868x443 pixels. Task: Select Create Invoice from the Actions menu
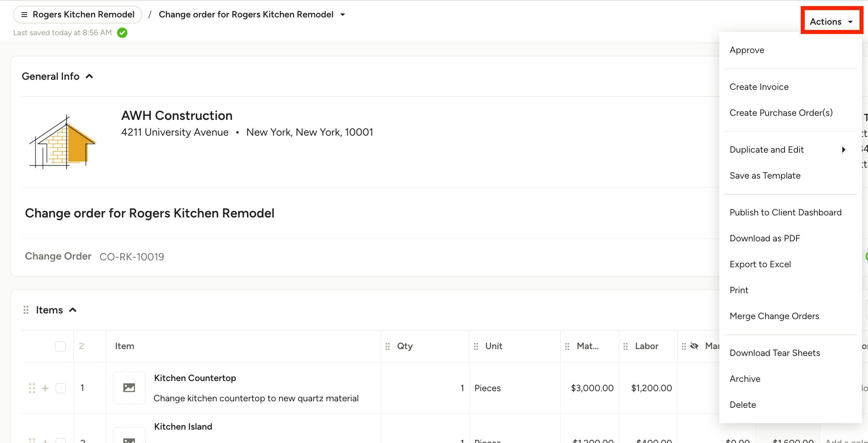click(759, 87)
